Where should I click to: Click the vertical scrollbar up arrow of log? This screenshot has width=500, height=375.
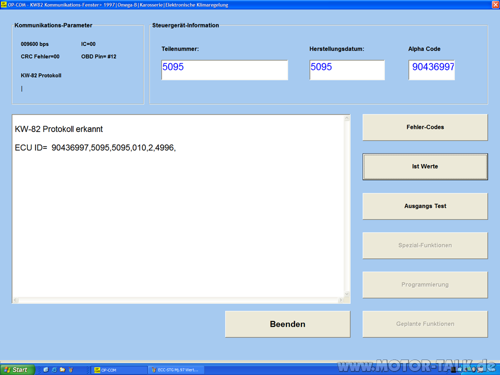pos(347,119)
